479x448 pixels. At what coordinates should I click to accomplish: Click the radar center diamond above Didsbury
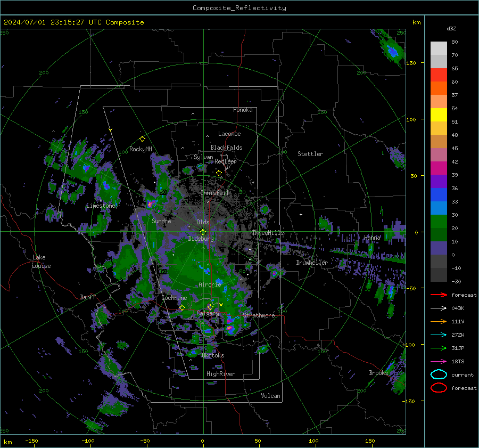203,232
